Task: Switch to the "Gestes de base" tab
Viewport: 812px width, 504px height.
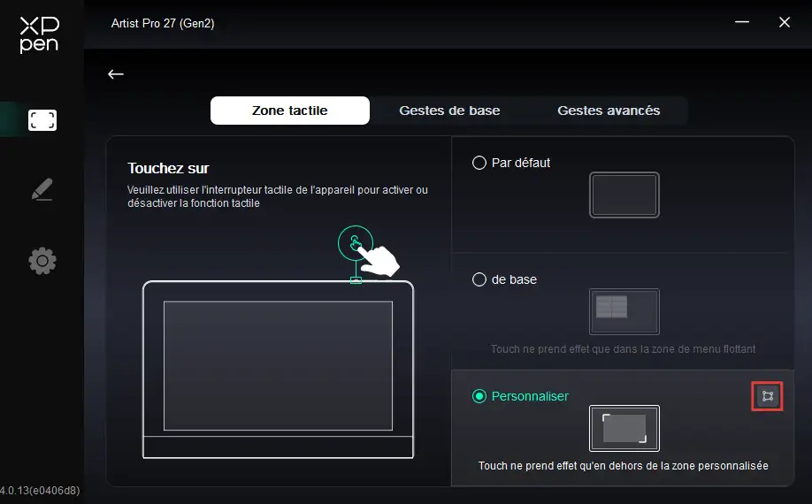Action: tap(449, 111)
